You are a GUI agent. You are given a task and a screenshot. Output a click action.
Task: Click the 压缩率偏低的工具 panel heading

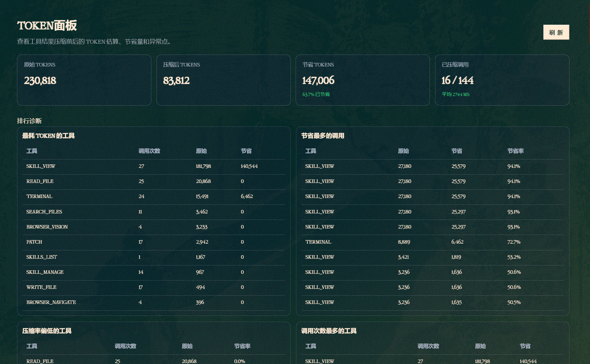[47, 331]
